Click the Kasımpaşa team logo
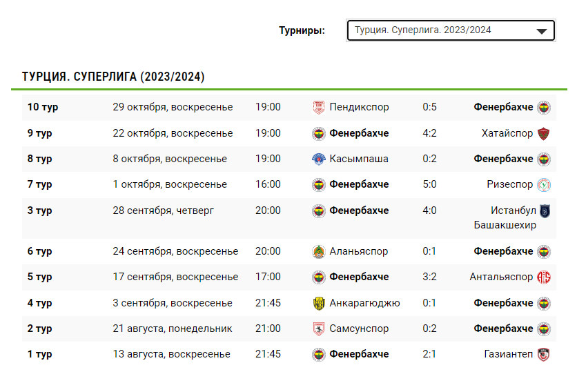 (x=318, y=159)
